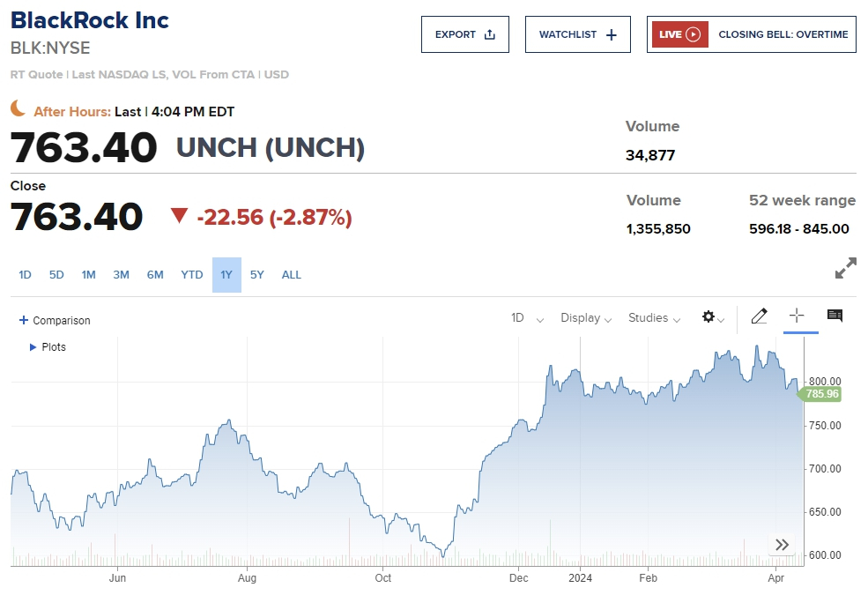Click the plus icon beside Comparison
Viewport: 868px width, 595px height.
24,320
